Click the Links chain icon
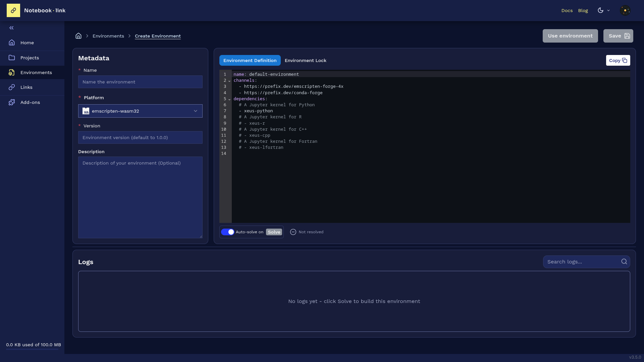The height and width of the screenshot is (362, 644). pyautogui.click(x=12, y=87)
